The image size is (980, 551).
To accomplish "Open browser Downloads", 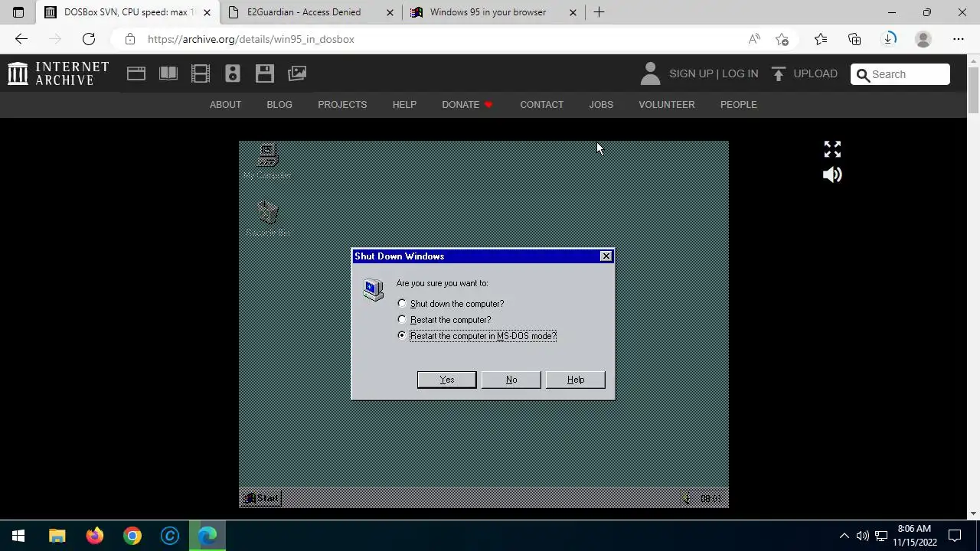I will (889, 39).
